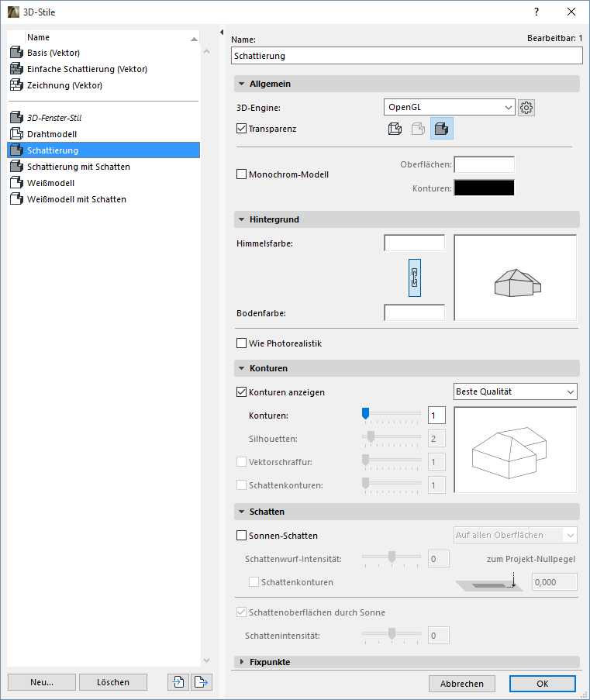Collapse the Konturen section
The width and height of the screenshot is (590, 700).
coord(242,368)
